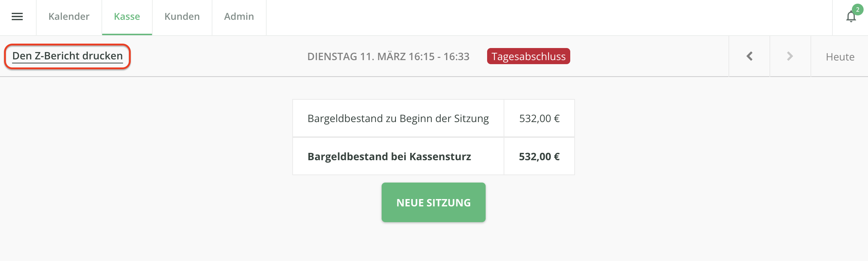Click the green notification count badge

pos(857,10)
